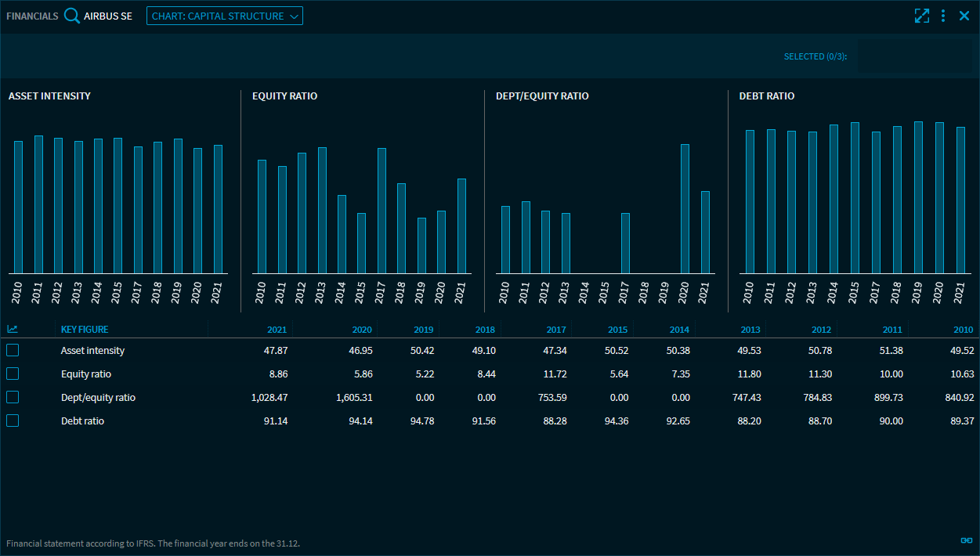Open the Chart: Capital Structure dropdown
This screenshot has height=556, width=980.
[224, 16]
